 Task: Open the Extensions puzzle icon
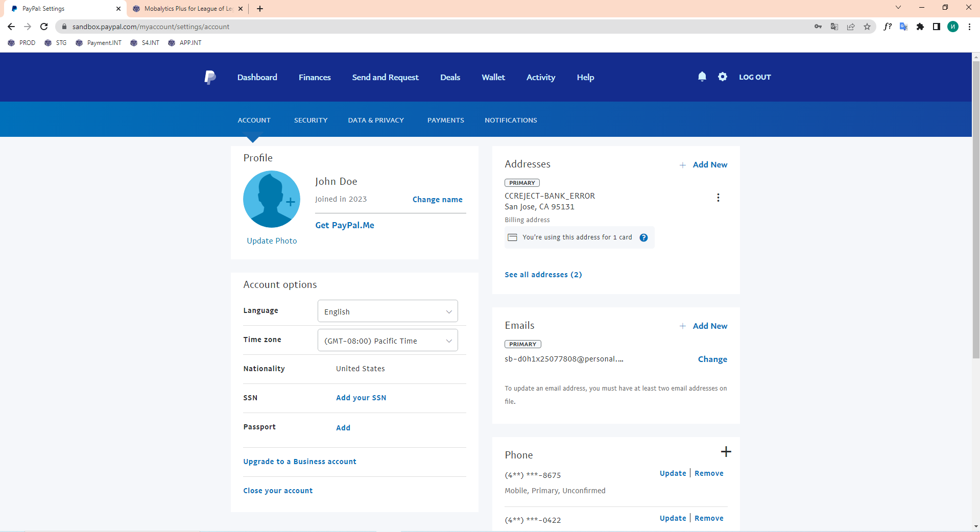pos(920,27)
